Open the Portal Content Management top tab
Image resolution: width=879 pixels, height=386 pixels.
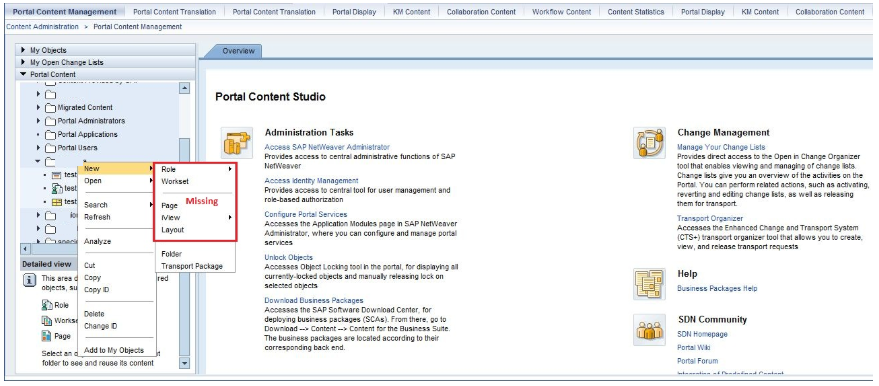65,12
